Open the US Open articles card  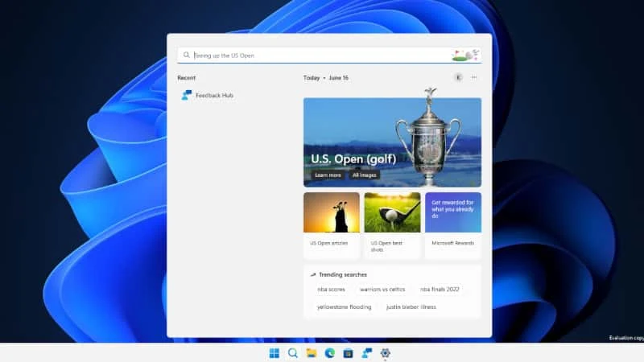(x=332, y=225)
